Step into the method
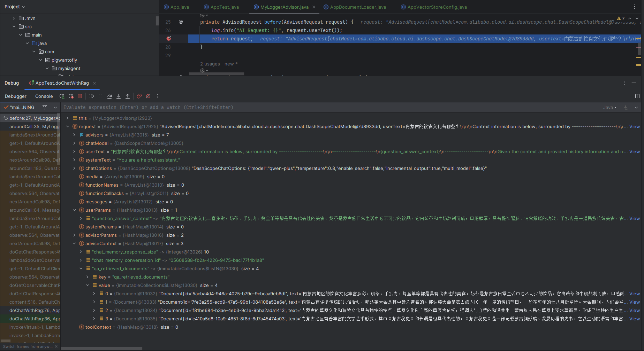Viewport: 644px width, 351px height. (x=119, y=96)
